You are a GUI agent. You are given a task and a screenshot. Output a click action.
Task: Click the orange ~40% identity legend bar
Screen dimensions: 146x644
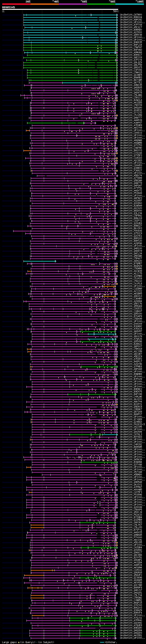(x=45, y=4)
